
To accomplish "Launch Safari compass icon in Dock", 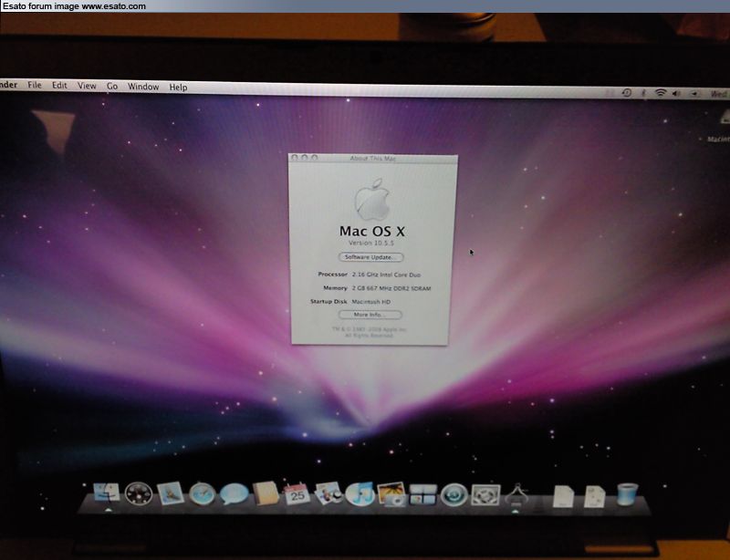I will click(x=202, y=494).
